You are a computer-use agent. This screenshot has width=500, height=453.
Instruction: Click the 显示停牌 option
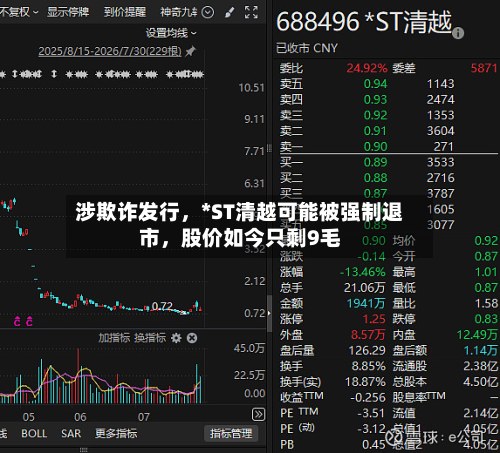(x=68, y=12)
